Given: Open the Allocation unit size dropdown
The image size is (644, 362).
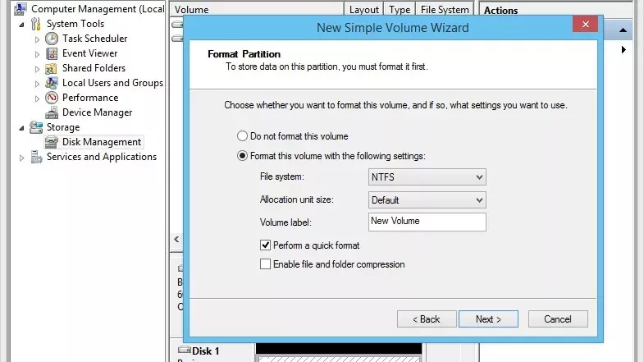Looking at the screenshot, I should pyautogui.click(x=427, y=200).
